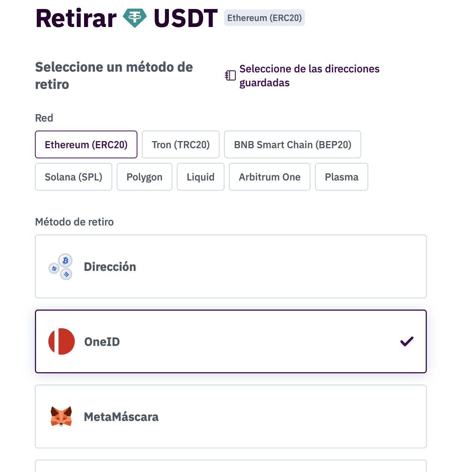
Task: Open Seleccione de las direcciones guardadas link
Action: (x=309, y=75)
